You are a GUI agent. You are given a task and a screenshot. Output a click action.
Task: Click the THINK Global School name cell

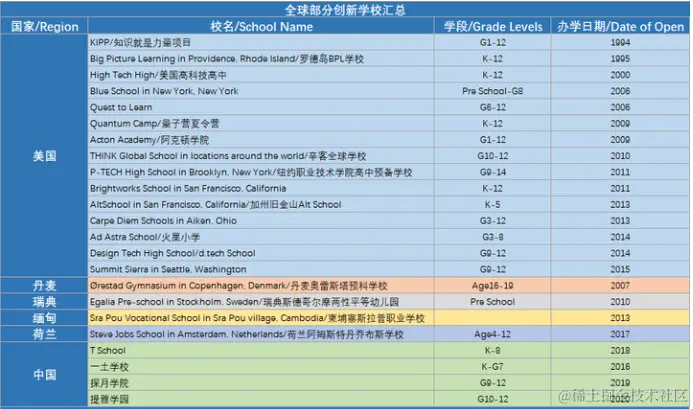click(261, 156)
